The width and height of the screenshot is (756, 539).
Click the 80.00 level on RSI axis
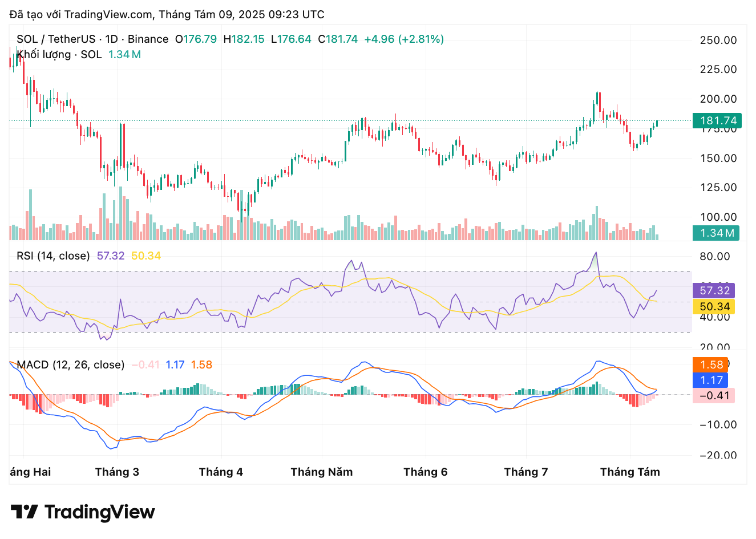pos(714,256)
